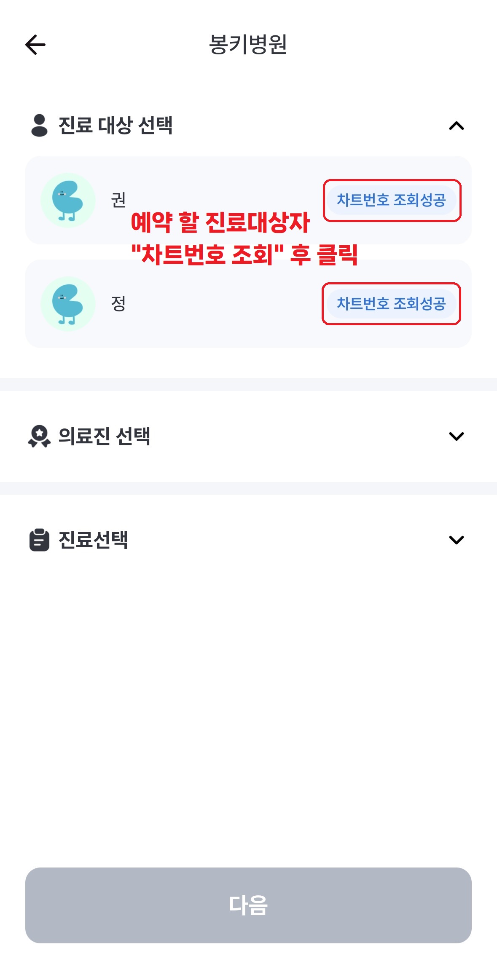The width and height of the screenshot is (497, 980).
Task: Select patient name 정
Action: tap(118, 303)
